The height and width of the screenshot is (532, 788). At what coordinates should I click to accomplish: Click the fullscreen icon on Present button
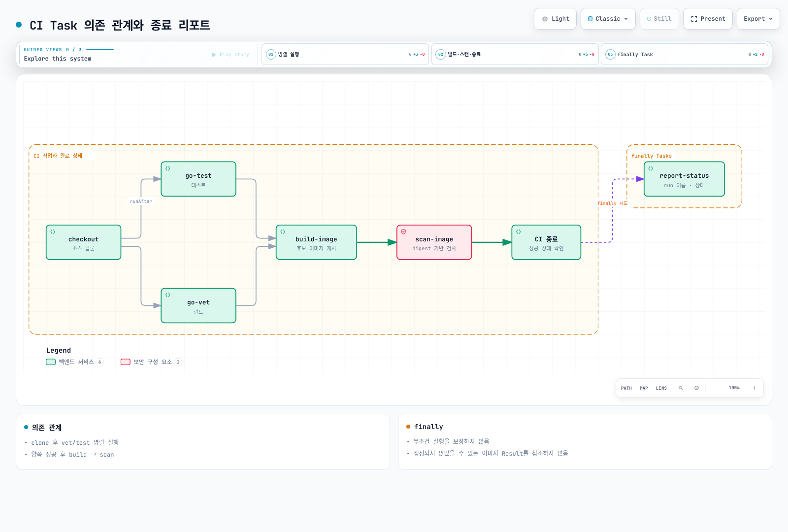(694, 19)
